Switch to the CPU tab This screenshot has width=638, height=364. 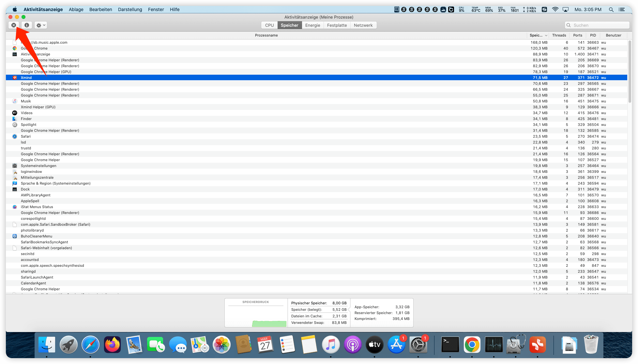[x=269, y=25]
